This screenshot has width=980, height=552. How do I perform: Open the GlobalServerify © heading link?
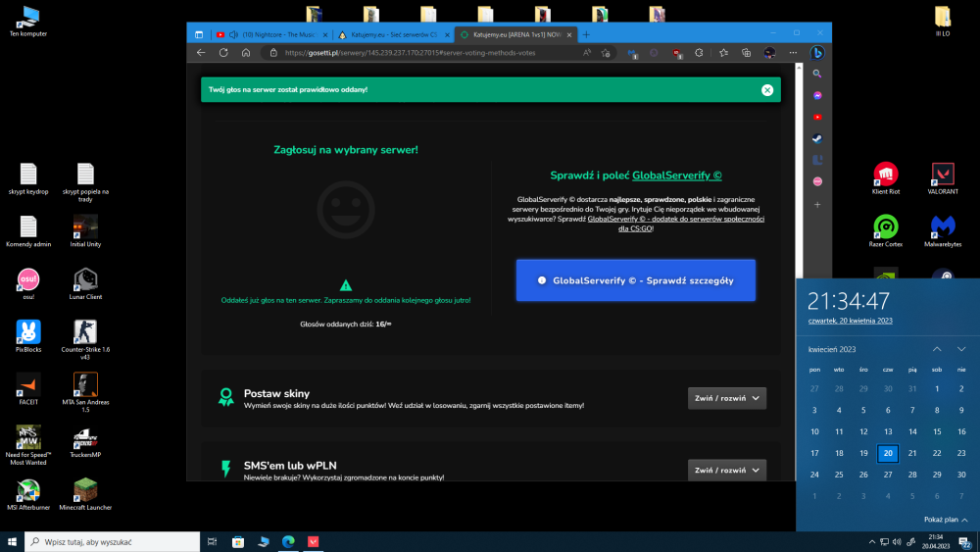[676, 176]
